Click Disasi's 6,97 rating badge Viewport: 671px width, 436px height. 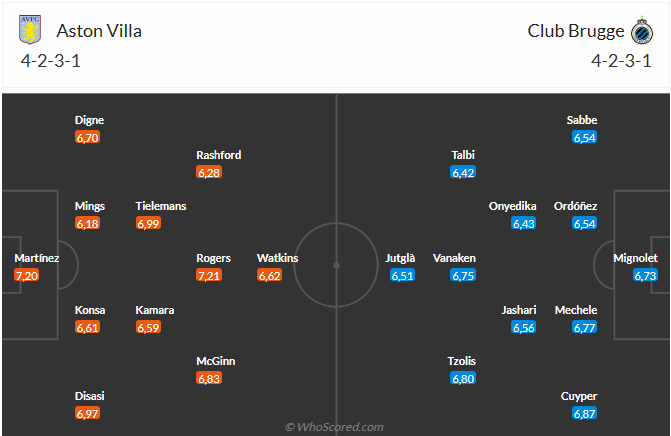[88, 413]
